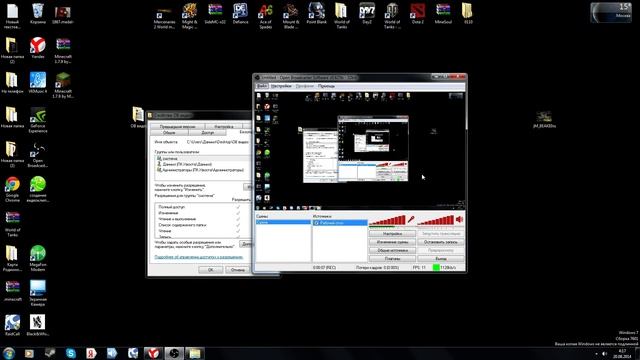The width and height of the screenshot is (640, 360).
Task: Open the File menu in OBS
Action: pyautogui.click(x=262, y=86)
